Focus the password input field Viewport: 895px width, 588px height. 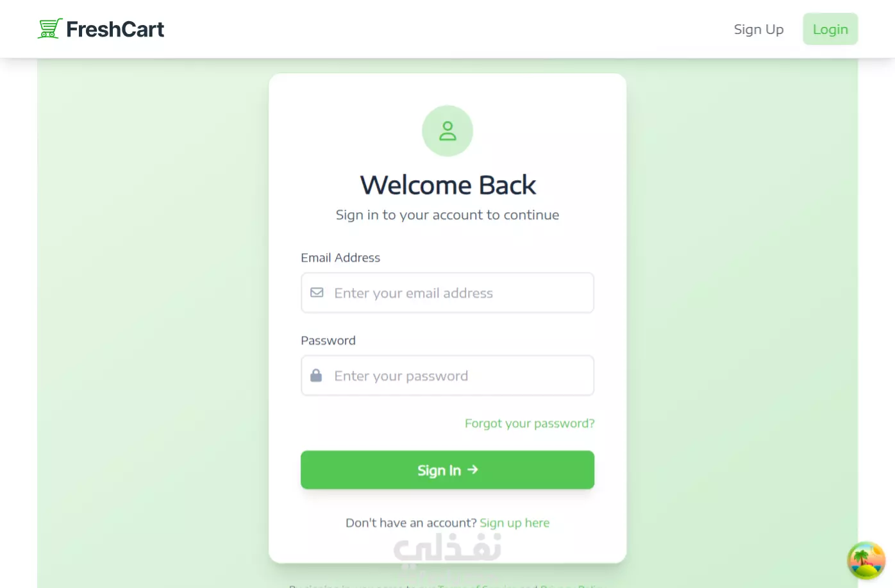pos(447,376)
